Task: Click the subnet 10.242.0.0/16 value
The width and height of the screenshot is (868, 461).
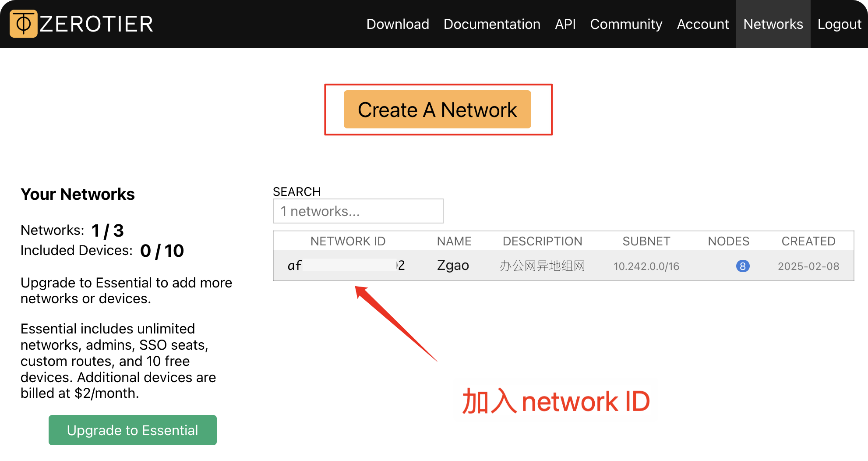Action: (x=646, y=266)
